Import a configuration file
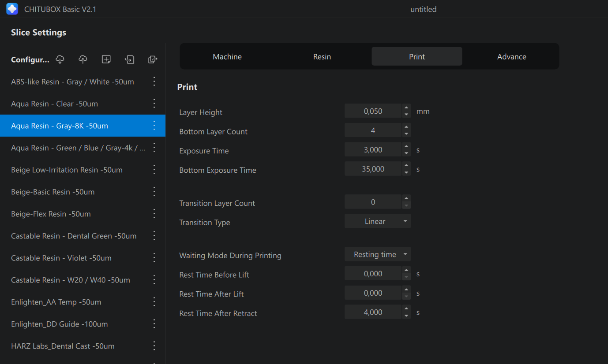Image resolution: width=608 pixels, height=364 pixels. click(129, 59)
